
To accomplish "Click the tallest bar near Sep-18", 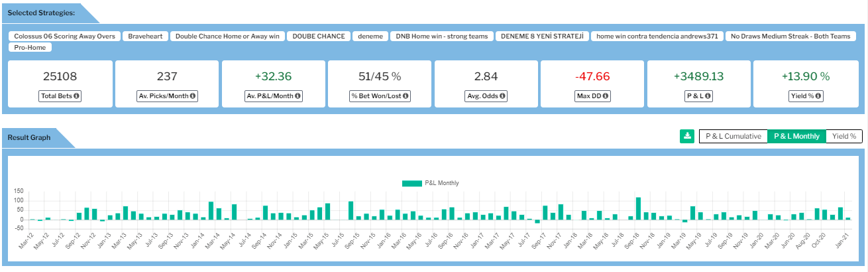I will click(638, 208).
